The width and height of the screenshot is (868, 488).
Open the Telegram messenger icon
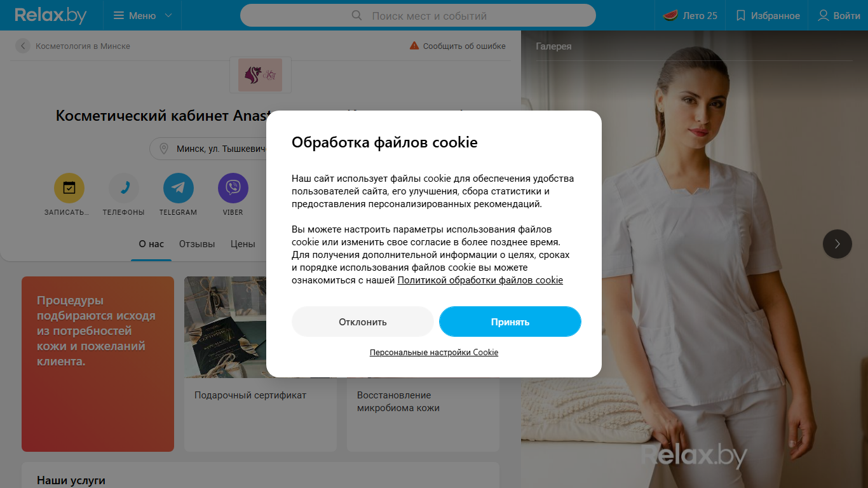tap(179, 188)
